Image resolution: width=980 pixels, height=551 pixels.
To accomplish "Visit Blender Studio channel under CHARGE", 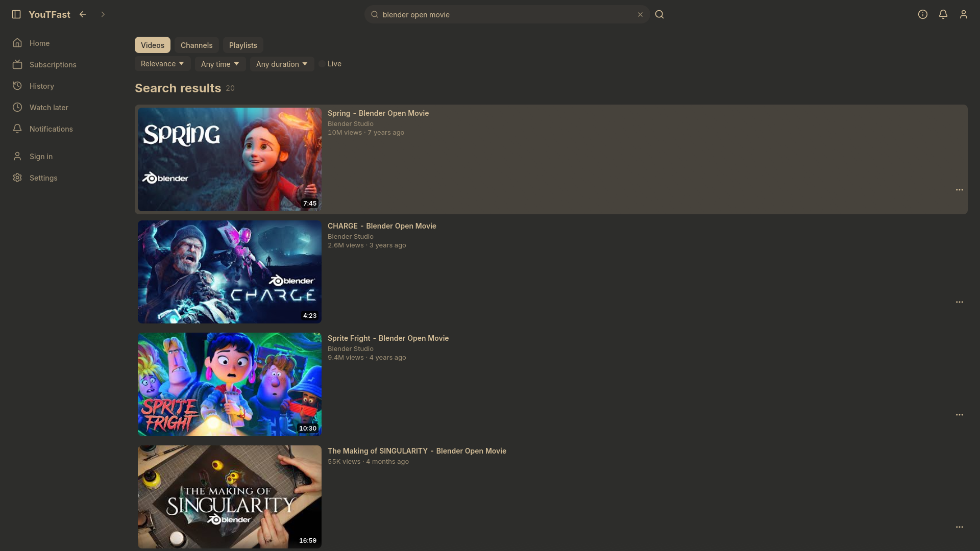I will pyautogui.click(x=351, y=237).
